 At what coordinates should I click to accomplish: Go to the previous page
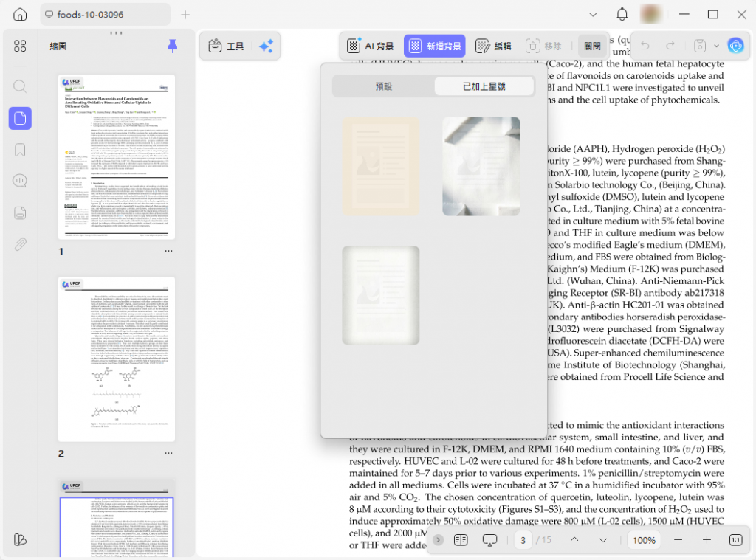coord(574,540)
